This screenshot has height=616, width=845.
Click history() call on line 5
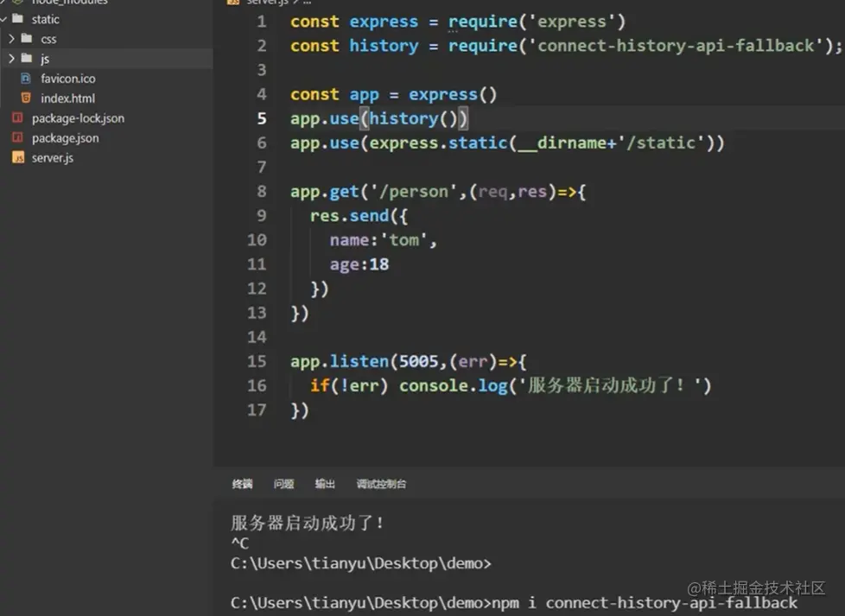(413, 118)
